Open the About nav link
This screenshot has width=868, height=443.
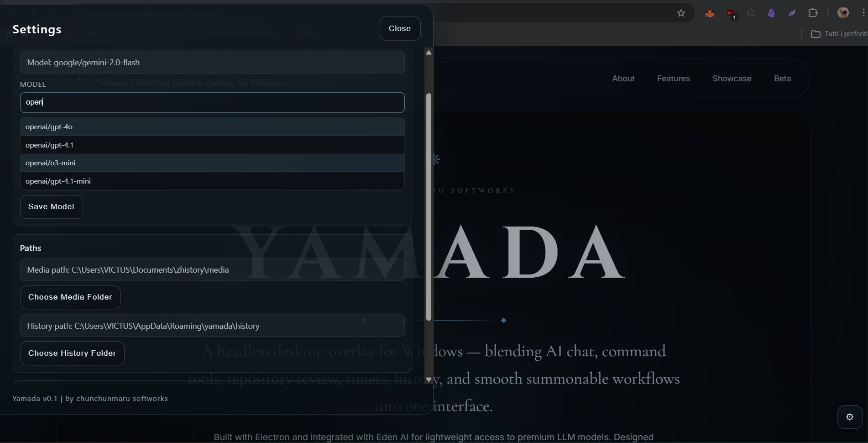coord(623,79)
